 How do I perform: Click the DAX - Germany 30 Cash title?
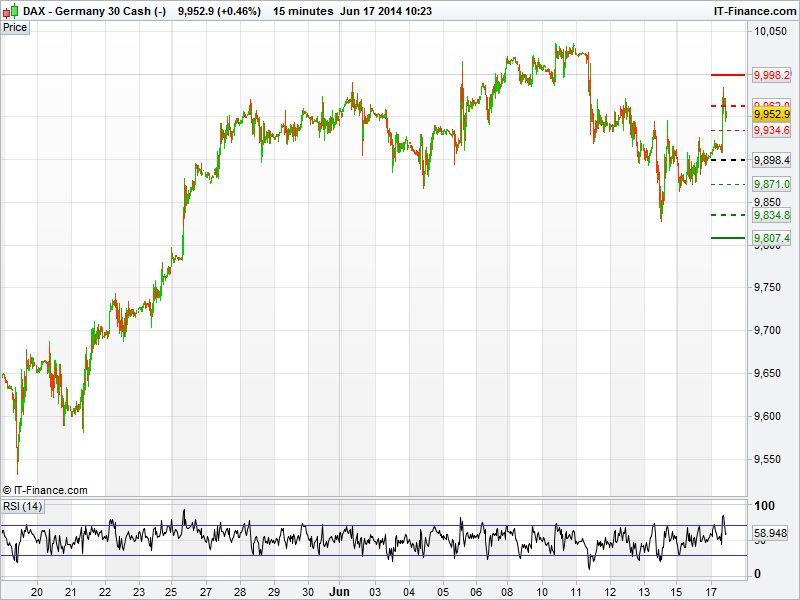[87, 11]
